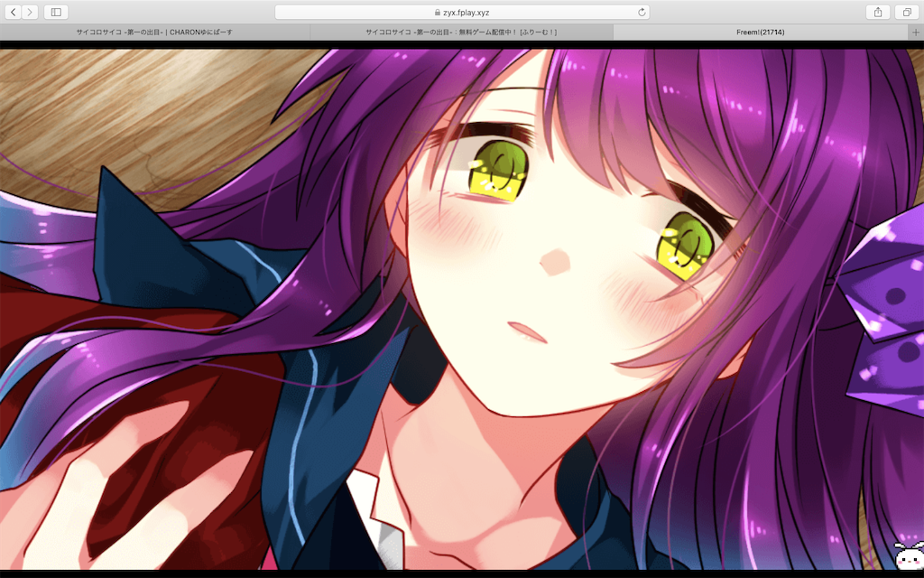
Task: Toggle the Safari sidebar button
Action: tap(56, 12)
